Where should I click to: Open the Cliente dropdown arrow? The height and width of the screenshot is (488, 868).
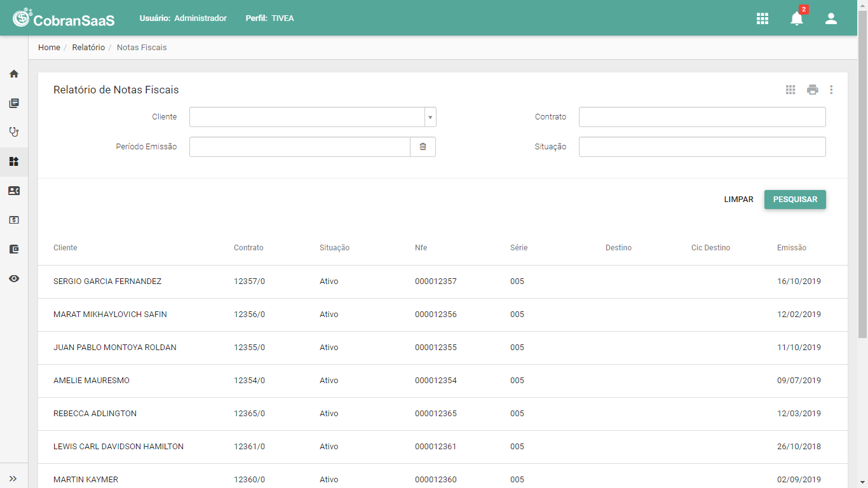[430, 117]
